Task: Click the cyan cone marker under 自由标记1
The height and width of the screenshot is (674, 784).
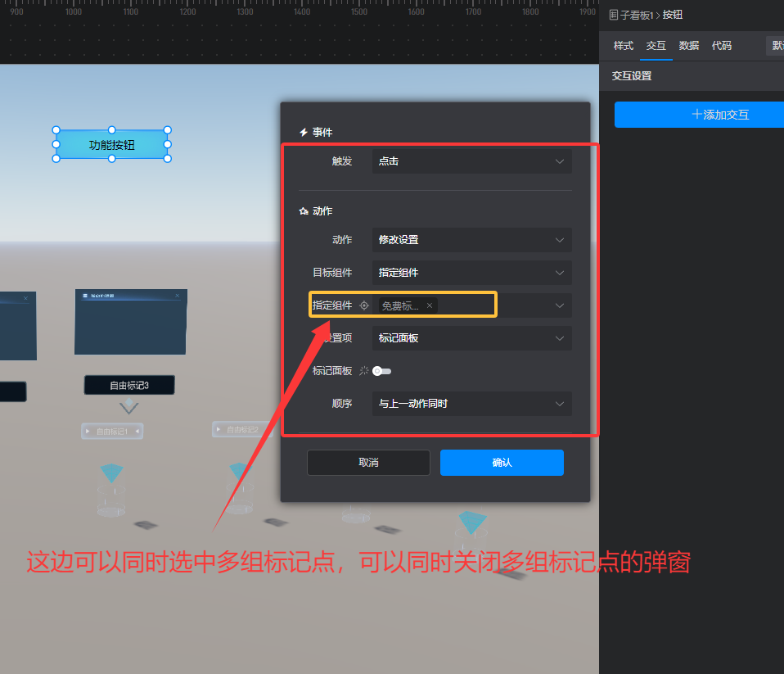Action: 111,473
